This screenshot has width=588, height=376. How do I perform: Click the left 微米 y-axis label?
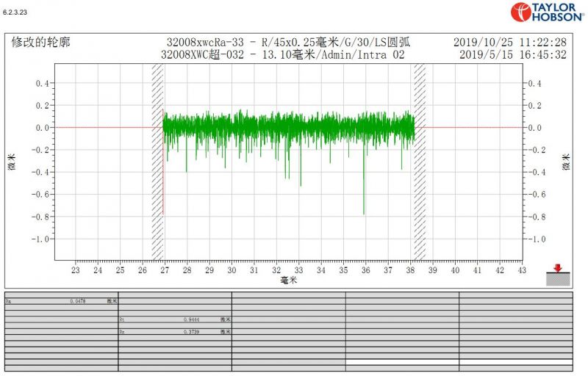[12, 162]
